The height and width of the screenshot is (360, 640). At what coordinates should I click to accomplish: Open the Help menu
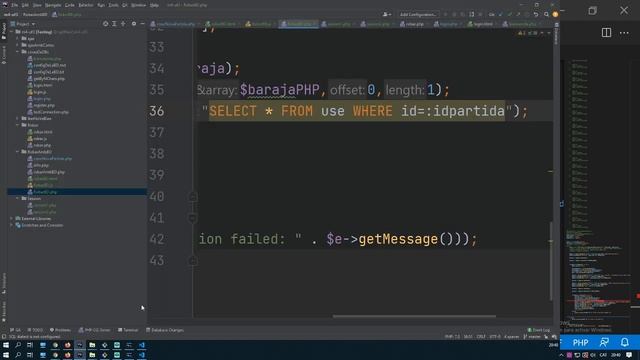coord(154,5)
